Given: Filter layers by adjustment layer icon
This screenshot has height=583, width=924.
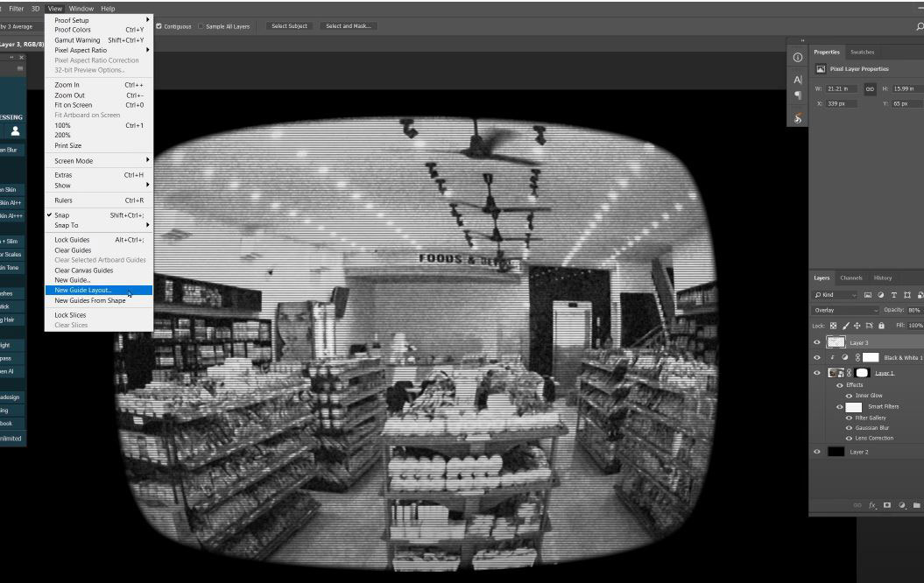Looking at the screenshot, I should pyautogui.click(x=880, y=295).
